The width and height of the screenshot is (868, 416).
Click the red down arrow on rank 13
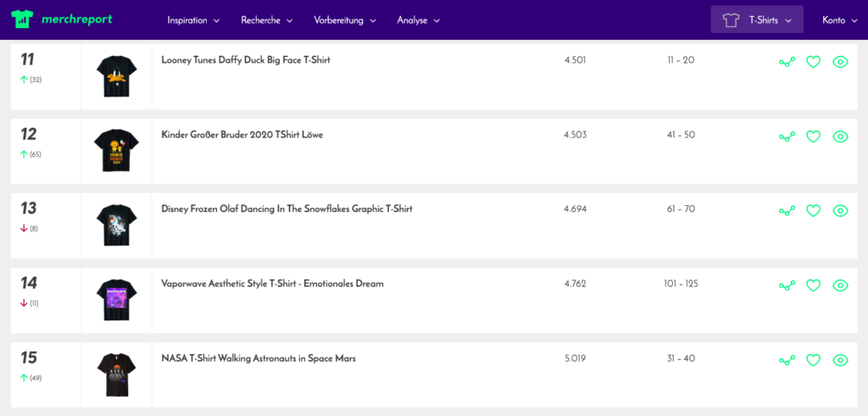[24, 229]
